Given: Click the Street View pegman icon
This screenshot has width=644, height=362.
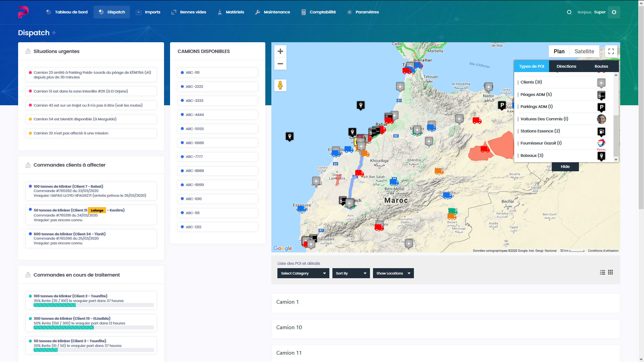Looking at the screenshot, I should tap(280, 85).
